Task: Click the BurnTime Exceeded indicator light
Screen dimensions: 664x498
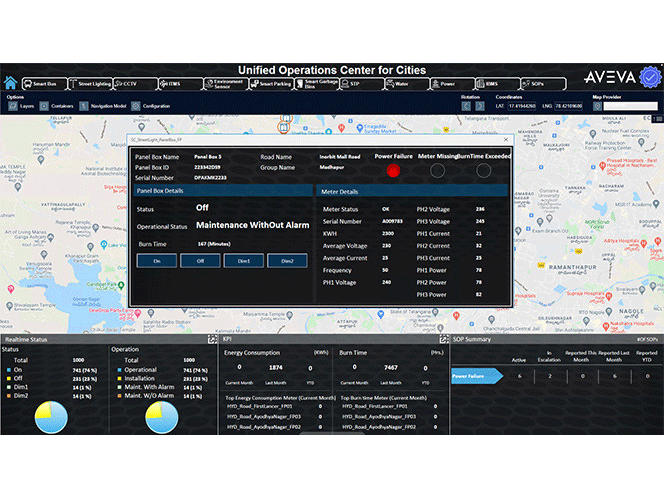Action: 483,171
